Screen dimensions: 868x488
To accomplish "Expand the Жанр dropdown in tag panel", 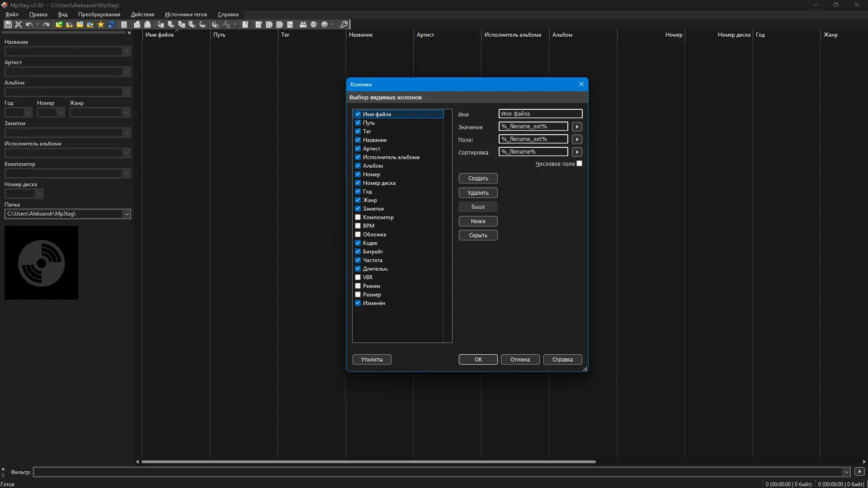I will (126, 112).
